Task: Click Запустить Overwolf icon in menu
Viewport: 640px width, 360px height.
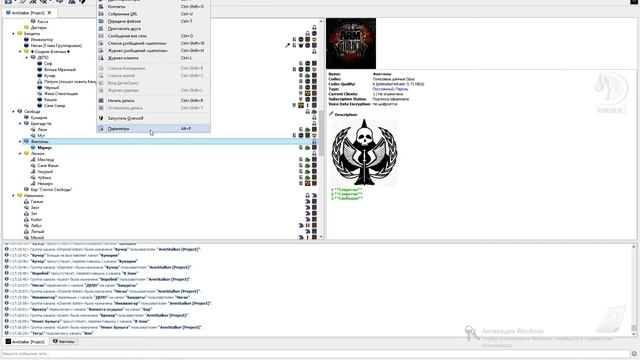Action: tap(101, 118)
